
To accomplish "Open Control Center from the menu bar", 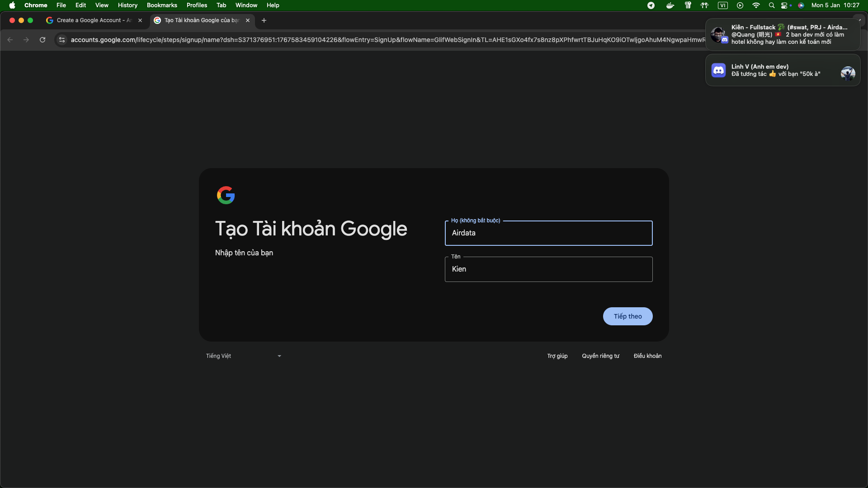I will (x=784, y=5).
